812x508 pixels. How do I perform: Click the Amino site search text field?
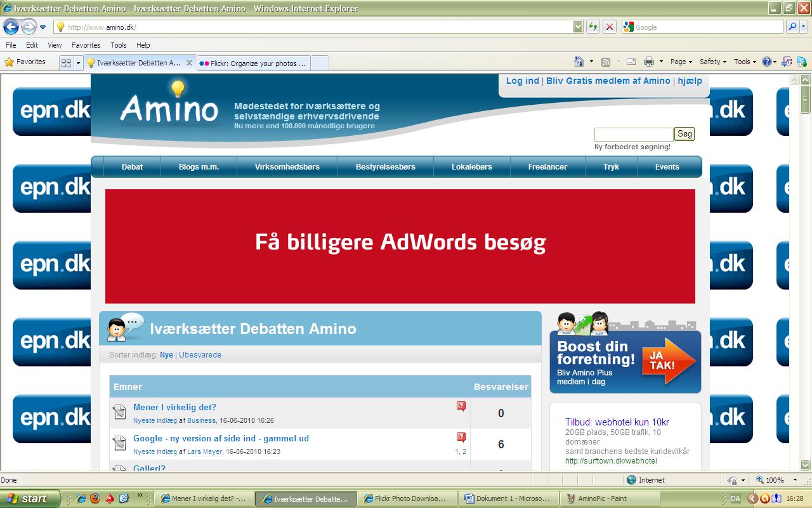pyautogui.click(x=634, y=134)
